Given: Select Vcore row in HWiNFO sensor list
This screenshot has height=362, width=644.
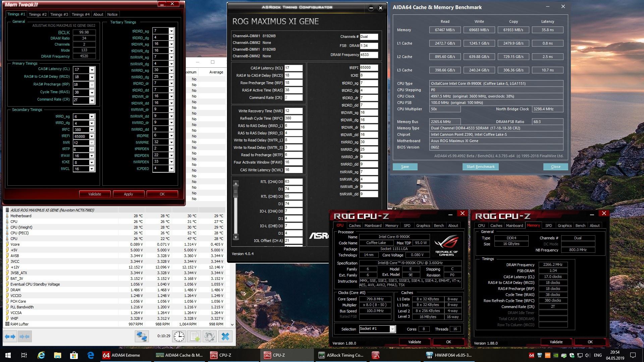Looking at the screenshot, I should 116,244.
